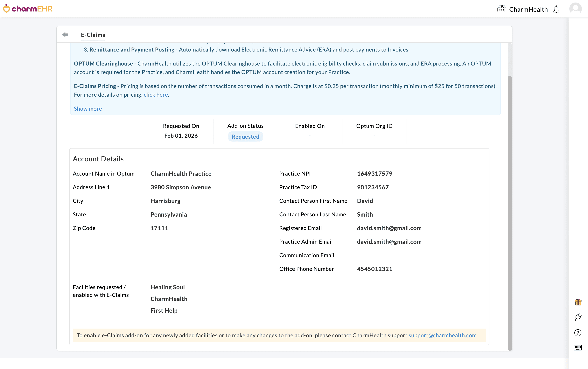Image resolution: width=588 pixels, height=369 pixels.
Task: Click the hospital icon next to CharmHealth
Action: (502, 9)
